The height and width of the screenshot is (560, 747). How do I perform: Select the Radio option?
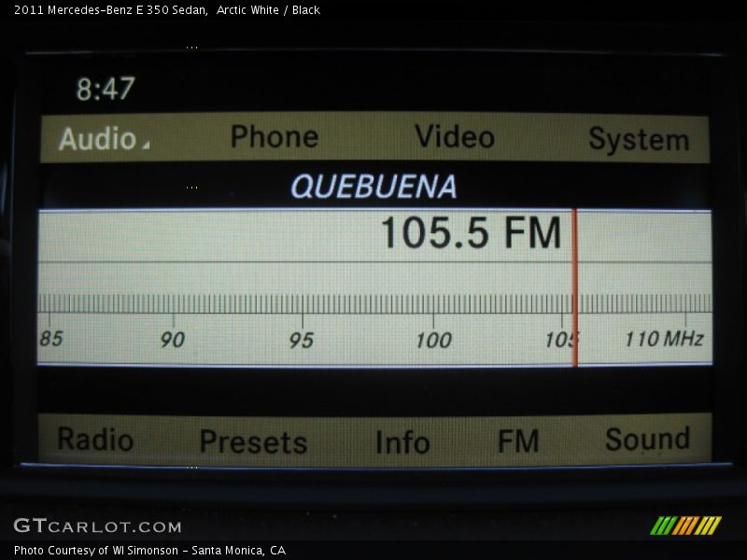tap(95, 439)
